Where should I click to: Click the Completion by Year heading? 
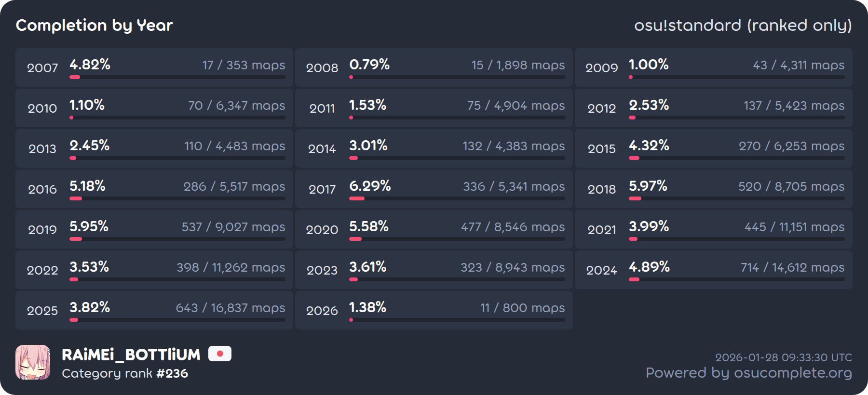(95, 26)
